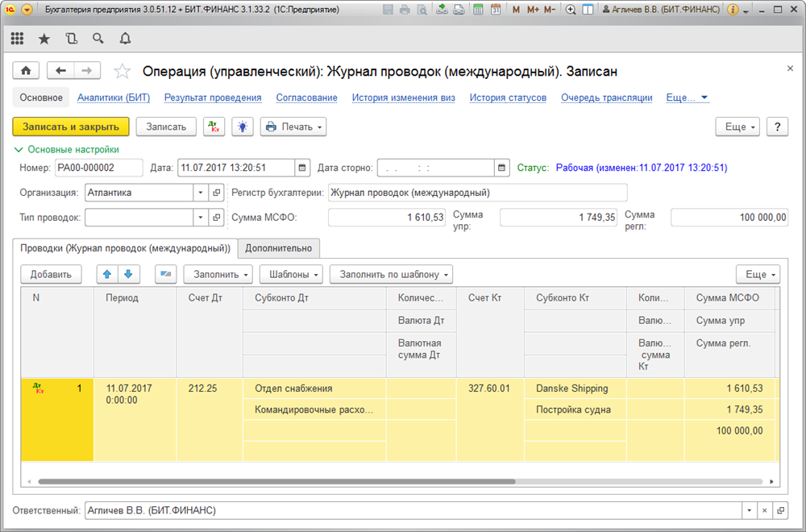The height and width of the screenshot is (532, 806).
Task: Expand the Организация dropdown list
Action: tap(200, 193)
